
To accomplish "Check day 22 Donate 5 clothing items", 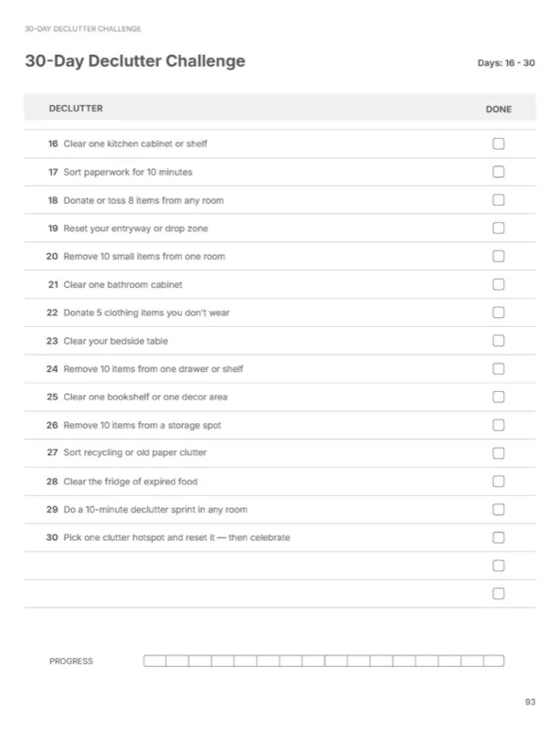I will tap(499, 313).
